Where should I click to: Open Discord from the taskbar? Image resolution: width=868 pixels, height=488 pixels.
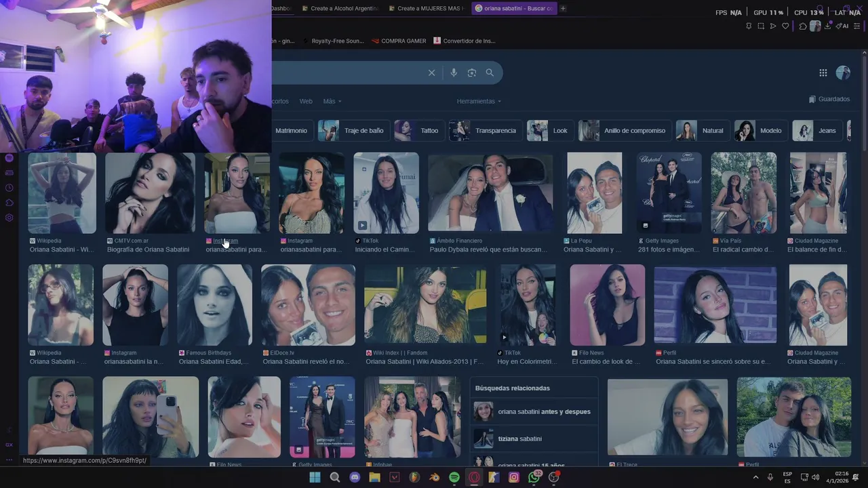(355, 477)
